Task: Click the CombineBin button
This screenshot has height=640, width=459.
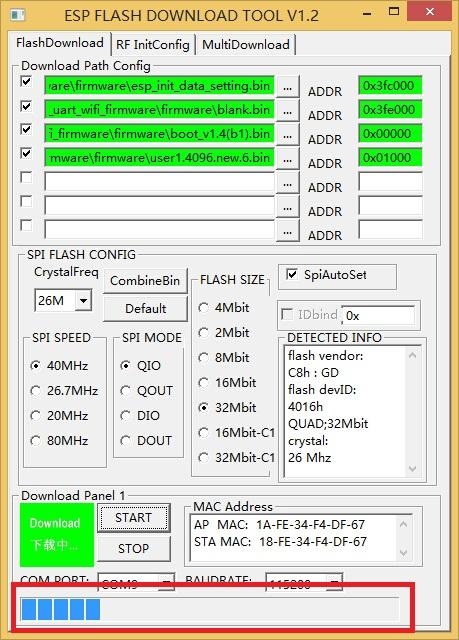Action: [x=145, y=281]
